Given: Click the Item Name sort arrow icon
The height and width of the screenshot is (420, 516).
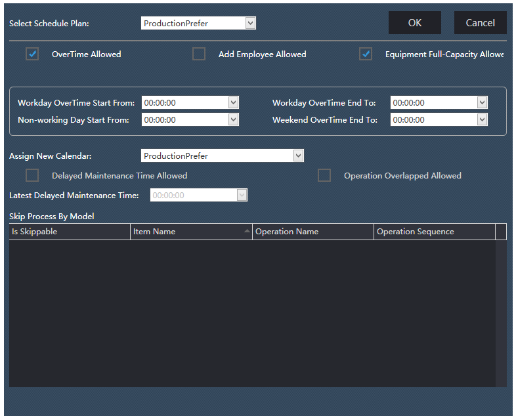Looking at the screenshot, I should coord(247,231).
